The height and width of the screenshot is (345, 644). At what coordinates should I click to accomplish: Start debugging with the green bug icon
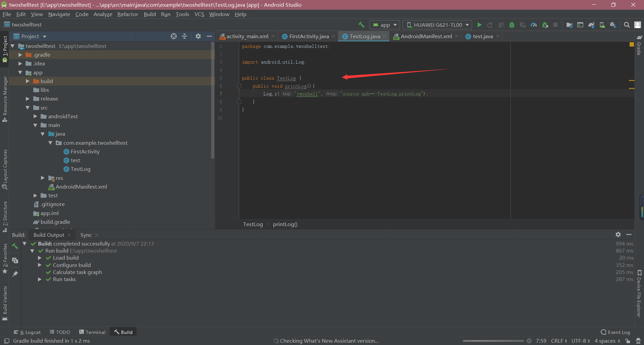[x=512, y=25]
